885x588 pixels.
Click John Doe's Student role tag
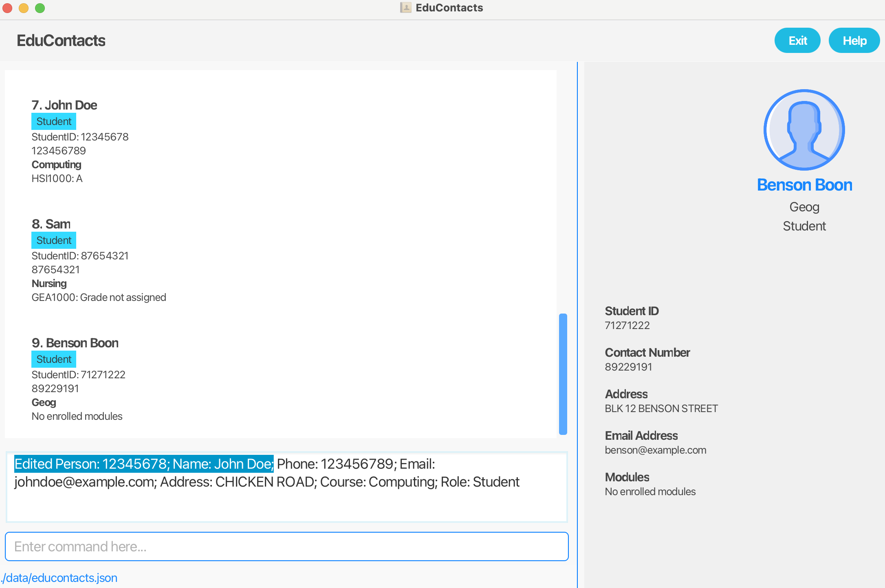(54, 121)
